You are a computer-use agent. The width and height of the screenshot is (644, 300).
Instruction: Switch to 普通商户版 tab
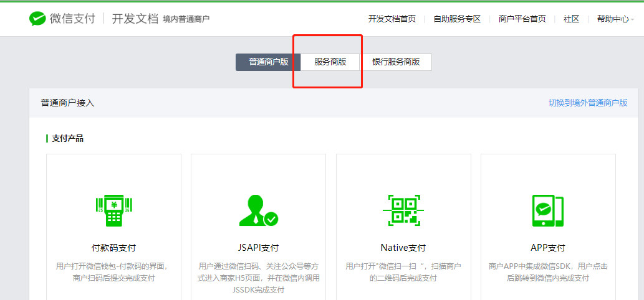tap(269, 62)
